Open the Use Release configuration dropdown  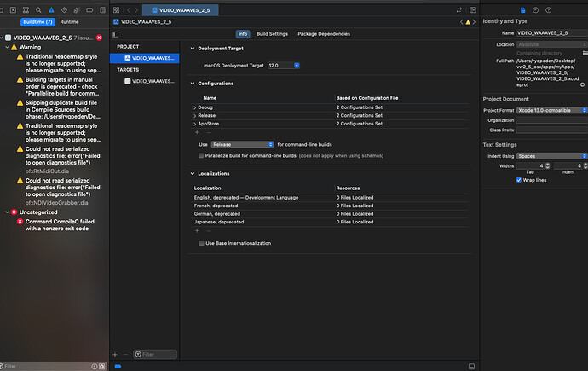[x=242, y=144]
